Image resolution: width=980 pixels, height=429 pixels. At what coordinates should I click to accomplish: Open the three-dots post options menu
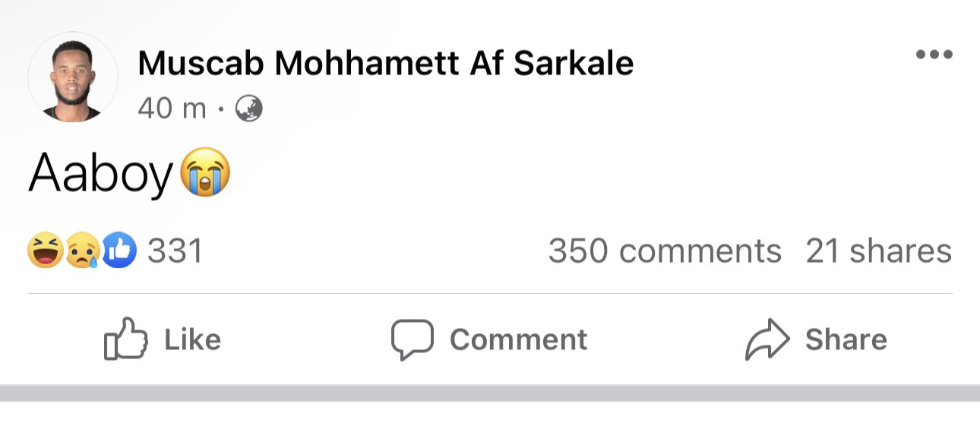point(934,55)
